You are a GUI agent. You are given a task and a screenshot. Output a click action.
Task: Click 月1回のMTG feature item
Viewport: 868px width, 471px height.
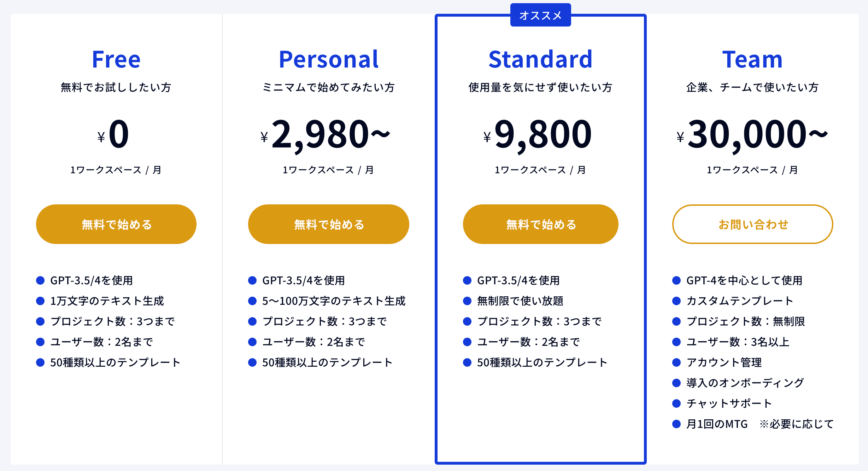coord(717,424)
